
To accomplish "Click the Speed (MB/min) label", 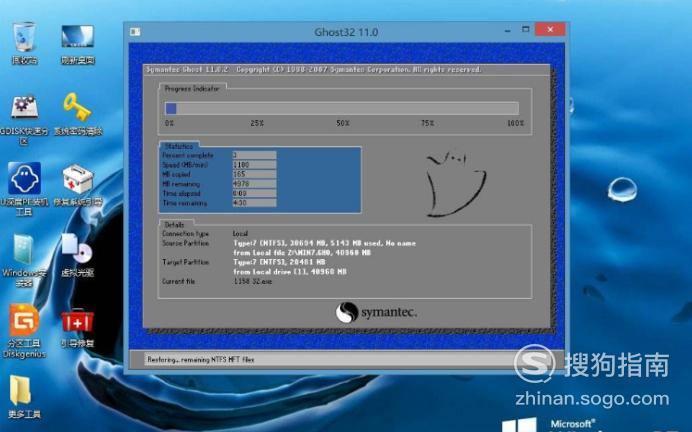I will pos(185,165).
